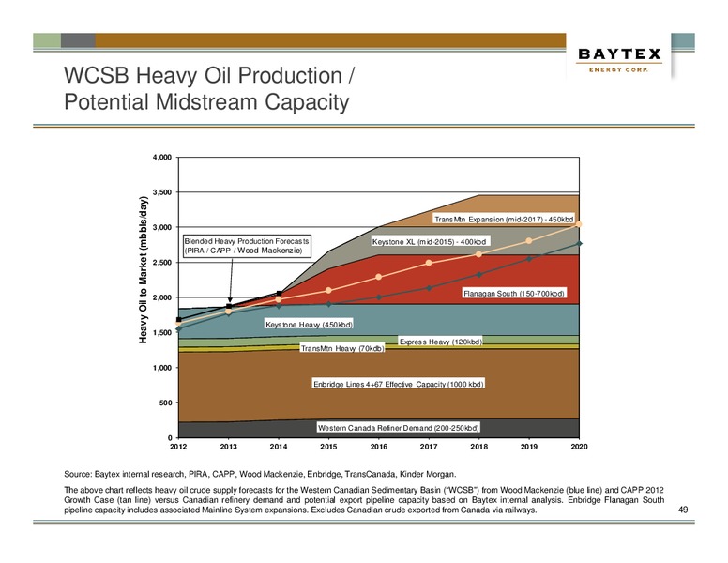
Task: Click the black square marker at 2014
Action: click(279, 293)
